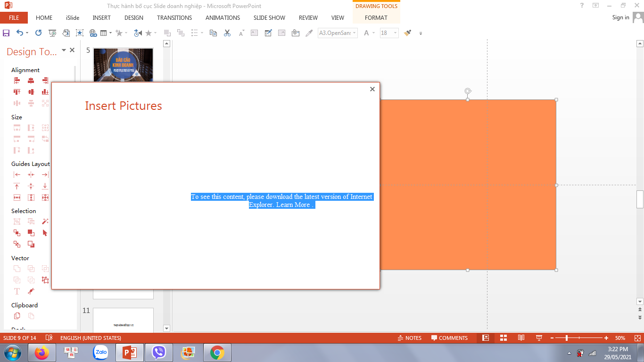The width and height of the screenshot is (644, 362).
Task: Open Zalo from the taskbar
Action: tap(100, 353)
